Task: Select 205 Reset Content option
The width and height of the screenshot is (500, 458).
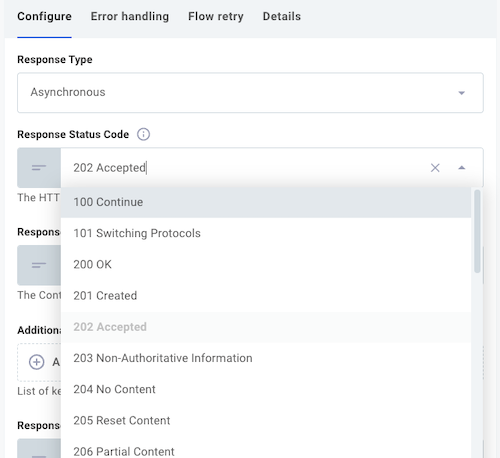Action: (266, 421)
